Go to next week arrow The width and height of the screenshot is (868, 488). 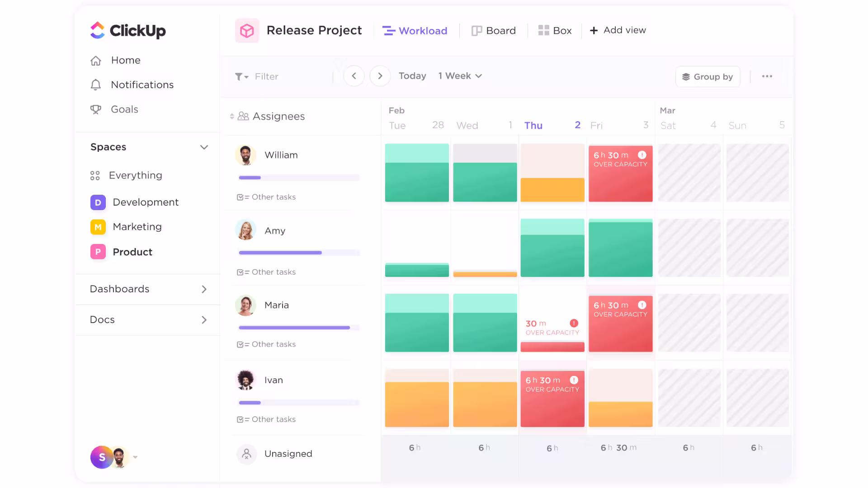380,76
